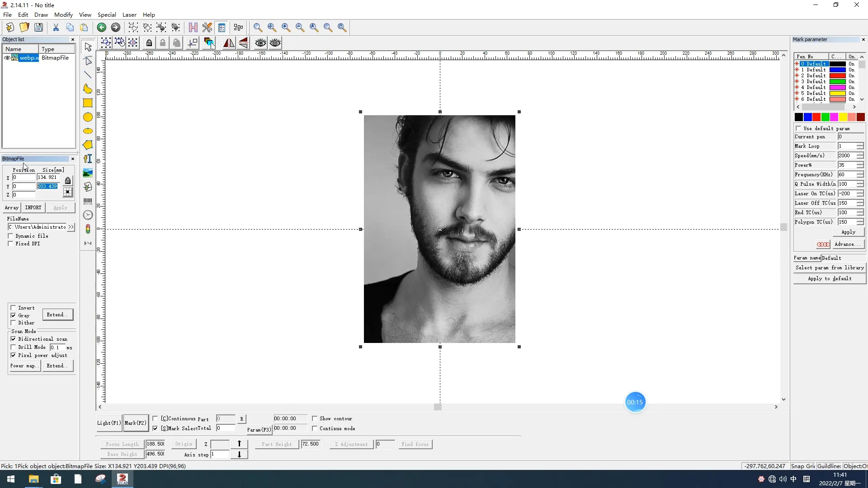Click the mirror horizontal icon

click(229, 43)
